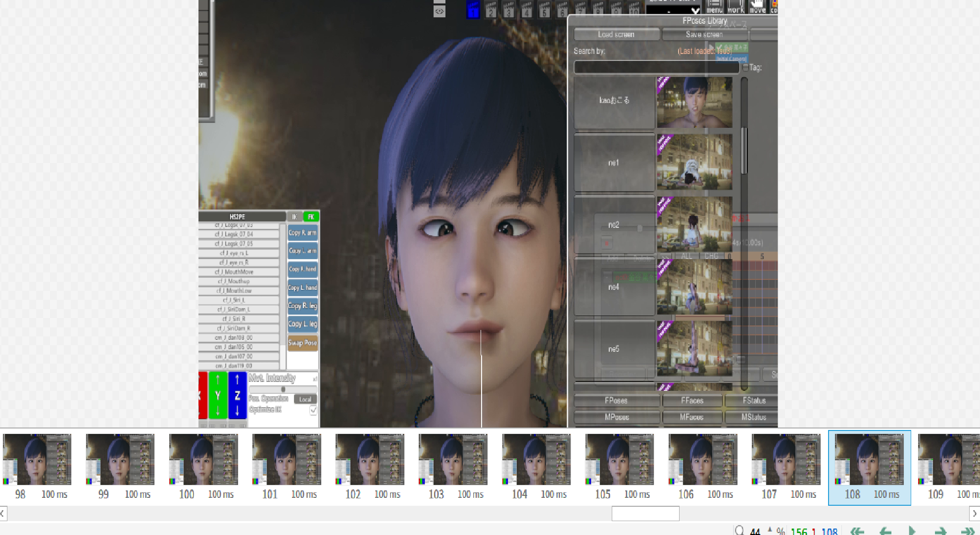Open the zoom percentage stepper arrow

point(770,530)
